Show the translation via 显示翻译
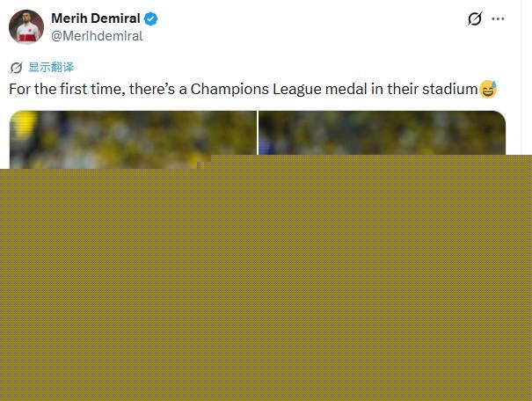Viewport: 532px width, 401px height. coord(51,67)
